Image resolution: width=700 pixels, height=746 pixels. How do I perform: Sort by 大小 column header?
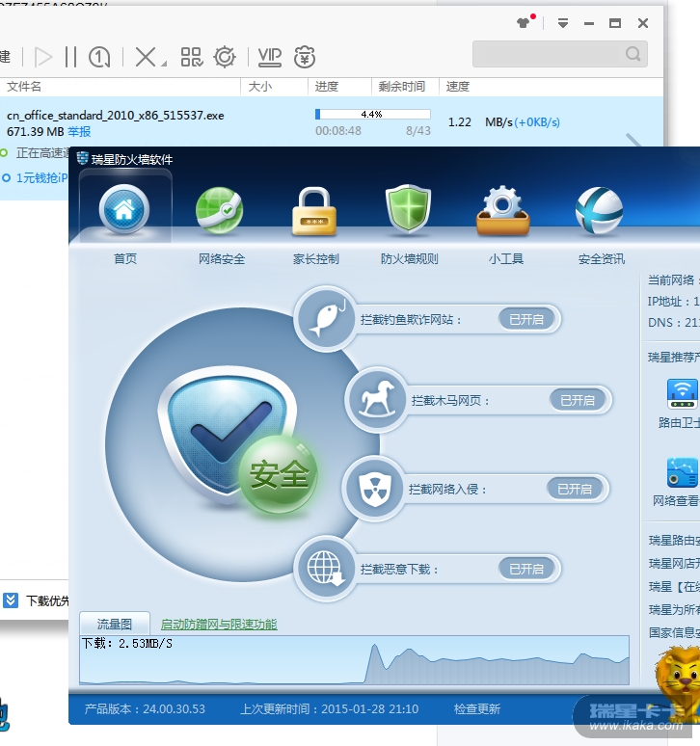(x=259, y=87)
